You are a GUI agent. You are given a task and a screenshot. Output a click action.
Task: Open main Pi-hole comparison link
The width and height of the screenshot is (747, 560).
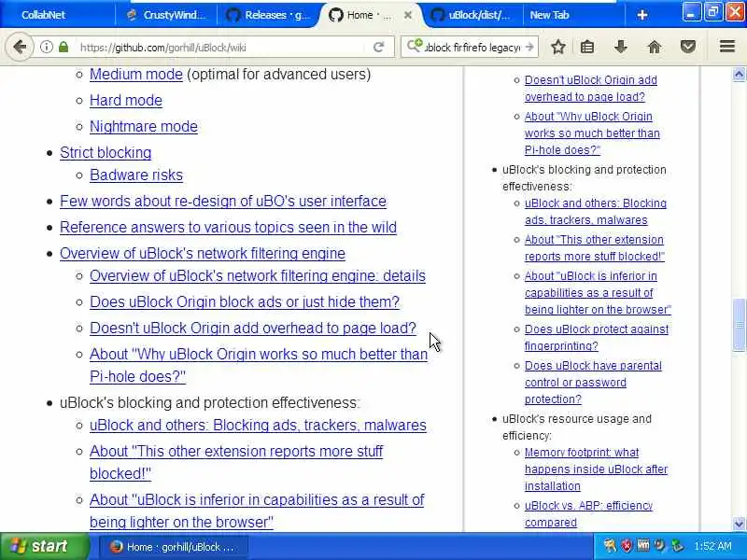click(x=259, y=366)
